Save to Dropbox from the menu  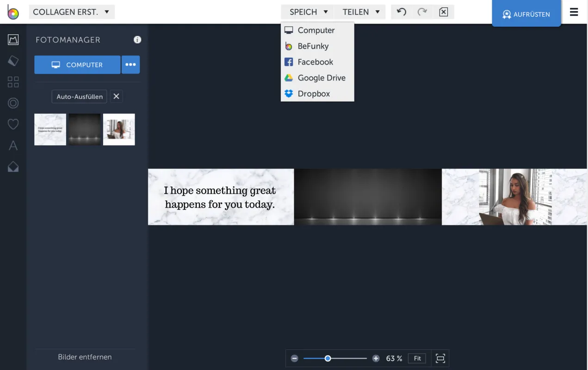pos(317,93)
